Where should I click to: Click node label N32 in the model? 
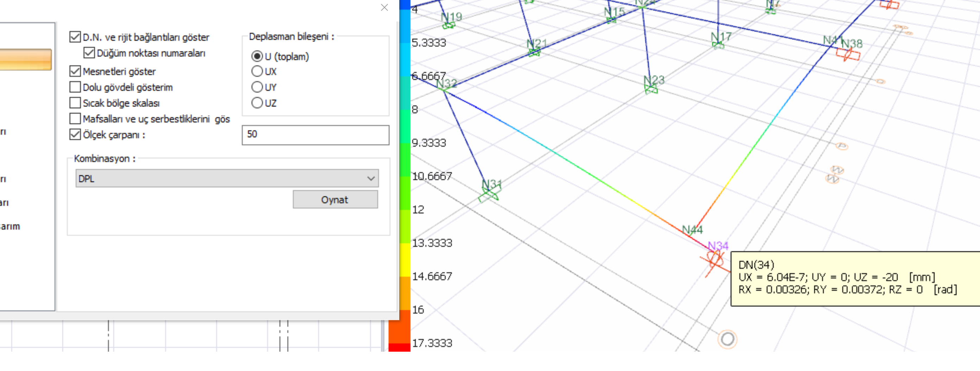click(x=446, y=83)
